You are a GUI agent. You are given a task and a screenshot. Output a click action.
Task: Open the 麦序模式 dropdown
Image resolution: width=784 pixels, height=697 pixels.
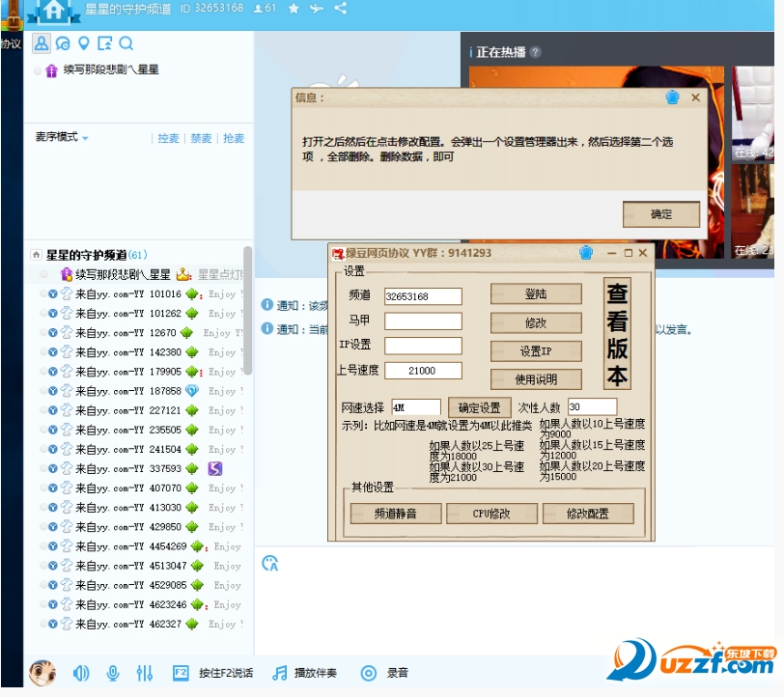61,137
